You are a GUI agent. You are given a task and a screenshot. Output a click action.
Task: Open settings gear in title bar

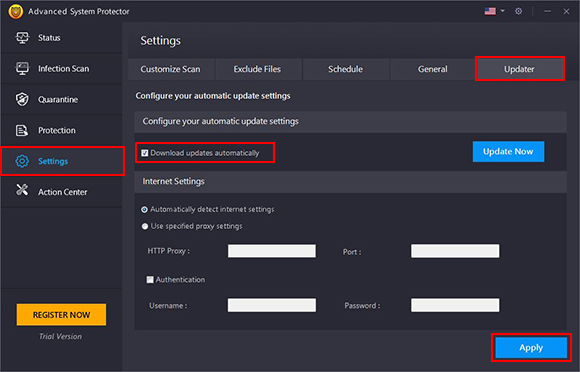pyautogui.click(x=519, y=11)
